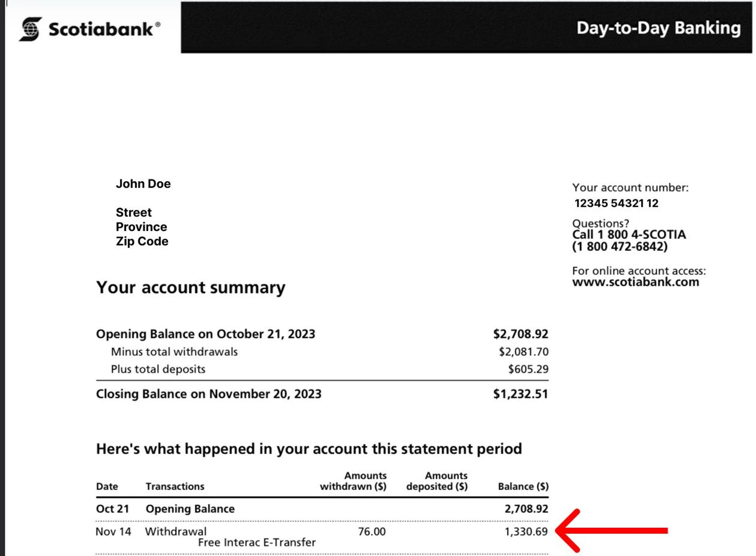
Task: Click the Your account summary heading
Action: click(190, 287)
